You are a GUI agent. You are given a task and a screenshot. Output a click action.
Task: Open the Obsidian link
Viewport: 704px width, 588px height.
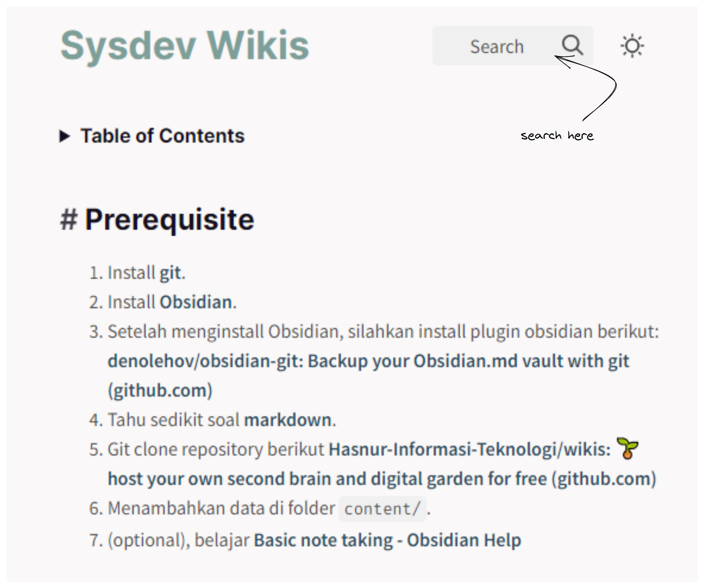click(x=196, y=302)
